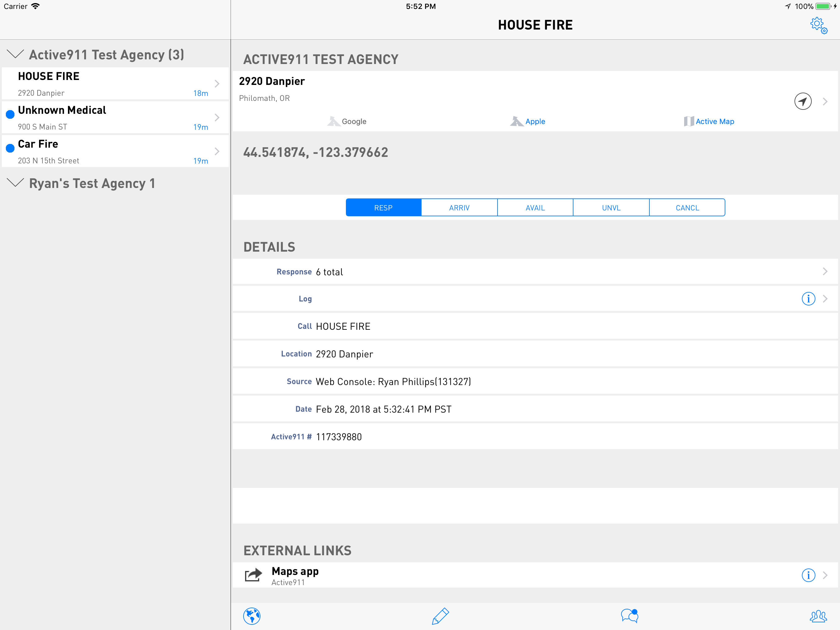Tap unread blue dot on Unknown Medical
The image size is (840, 630).
pos(10,114)
